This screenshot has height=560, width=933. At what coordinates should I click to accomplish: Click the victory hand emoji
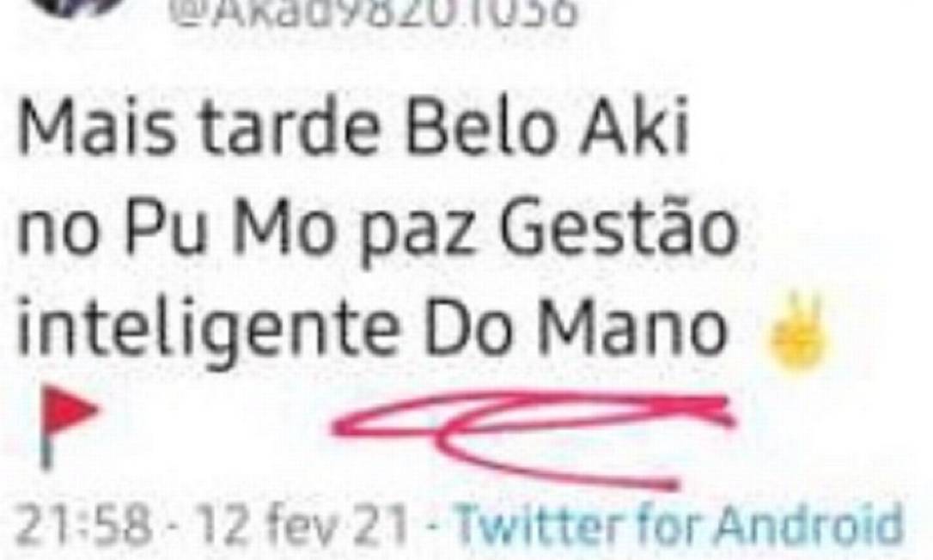pyautogui.click(x=797, y=331)
